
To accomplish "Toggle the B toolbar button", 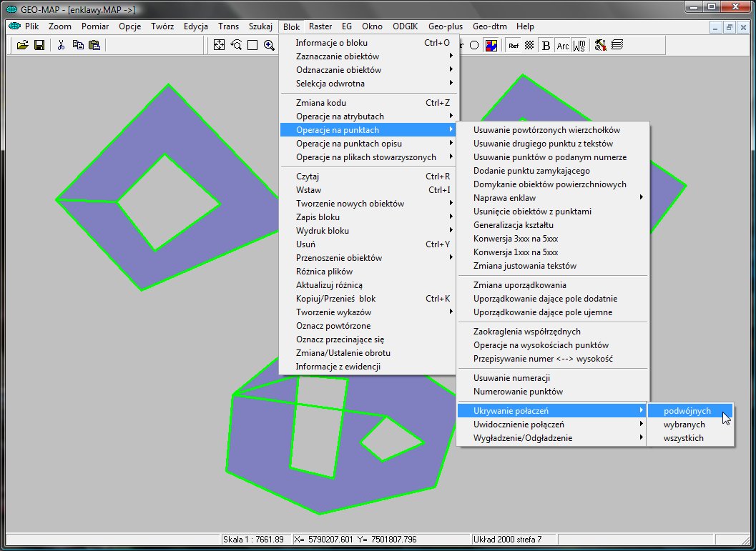I will click(x=546, y=45).
